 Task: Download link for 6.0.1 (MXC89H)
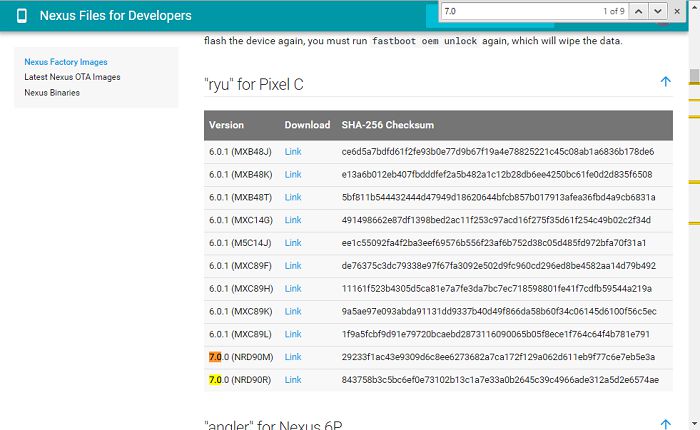coord(292,288)
